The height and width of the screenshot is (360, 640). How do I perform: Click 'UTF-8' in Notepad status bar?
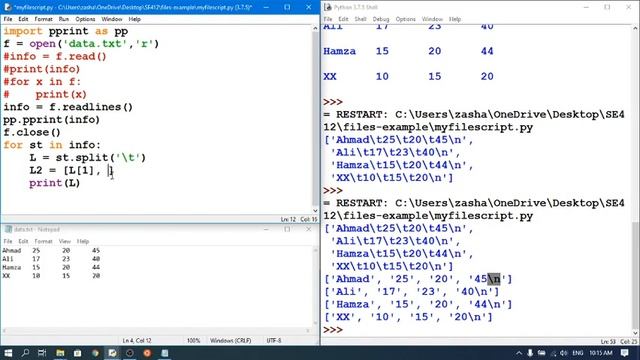click(273, 340)
